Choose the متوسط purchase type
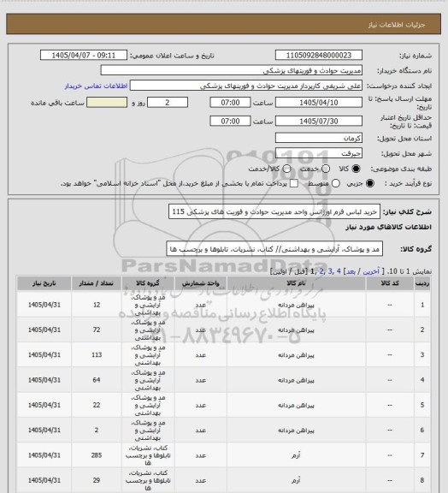Image resolution: width=448 pixels, height=493 pixels. click(336, 183)
